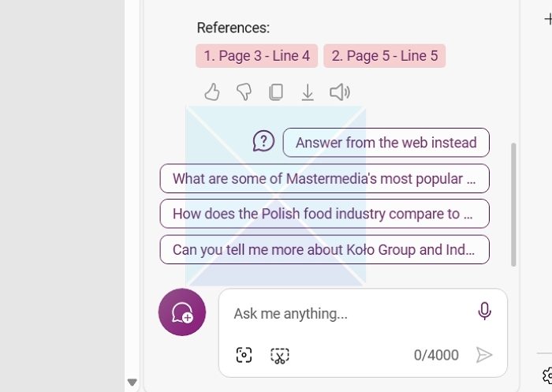Focus the Ask me anything text box
This screenshot has height=392, width=552.
coord(347,313)
